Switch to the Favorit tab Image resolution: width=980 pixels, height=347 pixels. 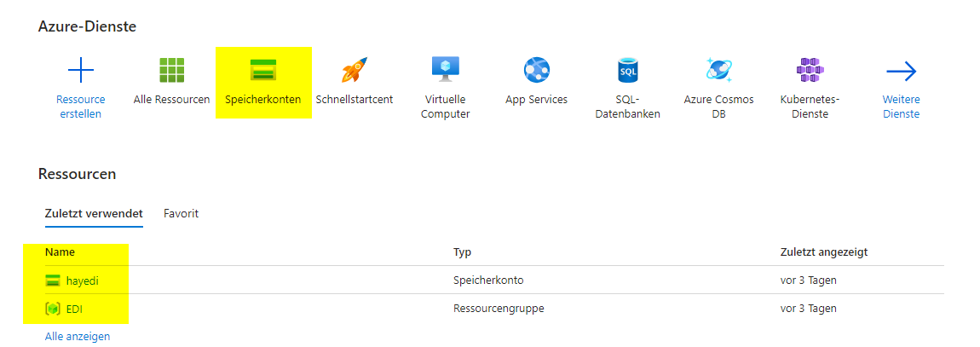pyautogui.click(x=181, y=213)
